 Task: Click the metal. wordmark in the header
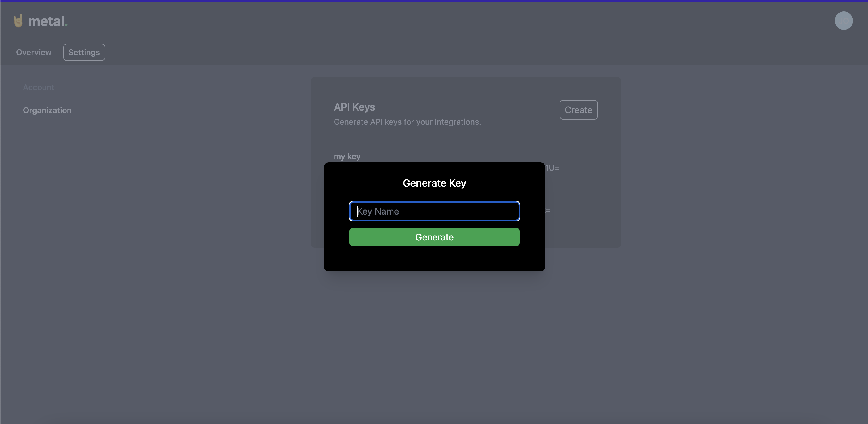[47, 21]
